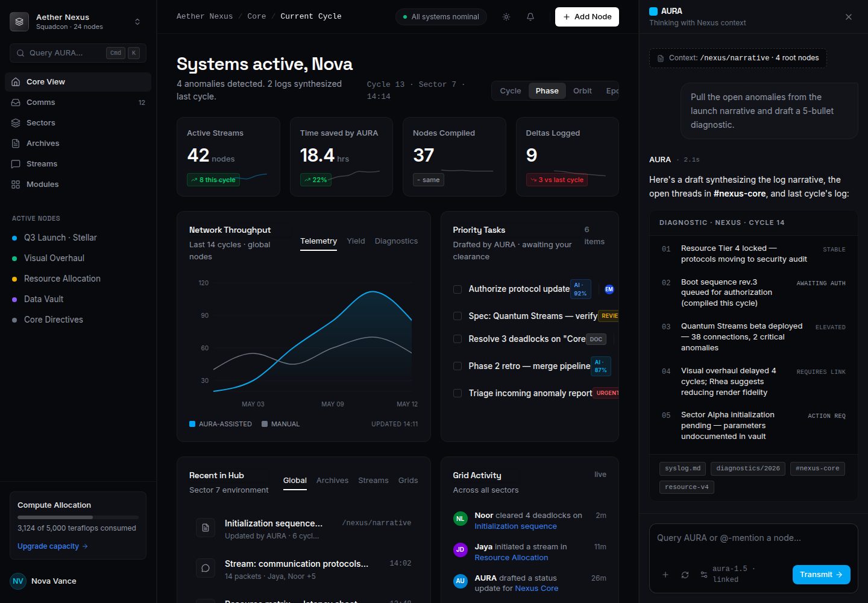Check the Authorize protocol update checkbox
868x603 pixels.
[x=458, y=289]
